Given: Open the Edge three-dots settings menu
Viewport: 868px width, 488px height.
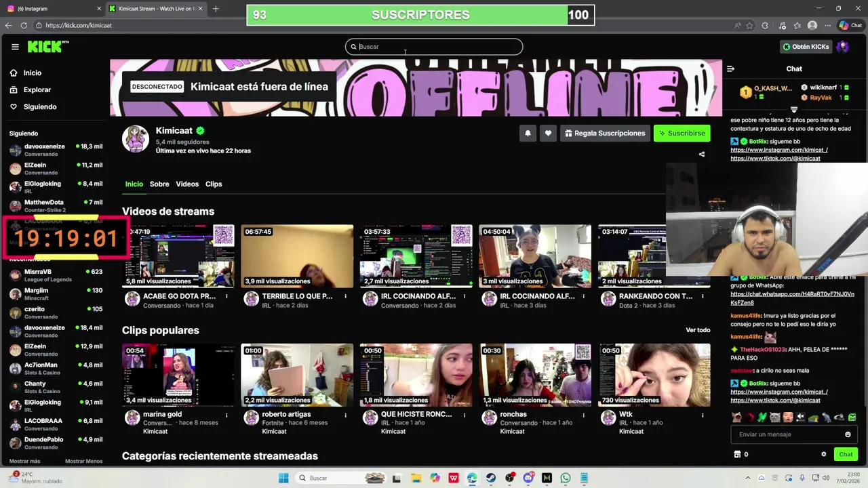Looking at the screenshot, I should tap(827, 25).
